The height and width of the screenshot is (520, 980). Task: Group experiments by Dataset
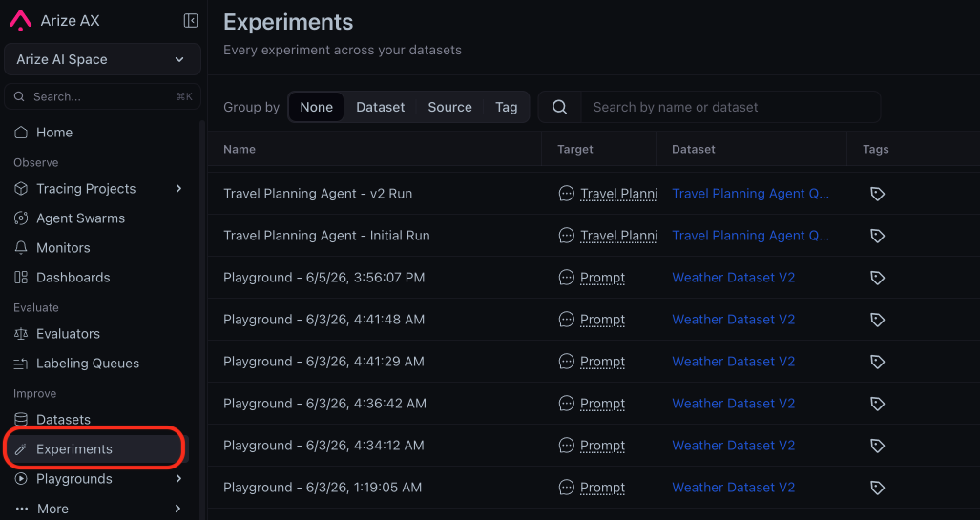coord(380,107)
